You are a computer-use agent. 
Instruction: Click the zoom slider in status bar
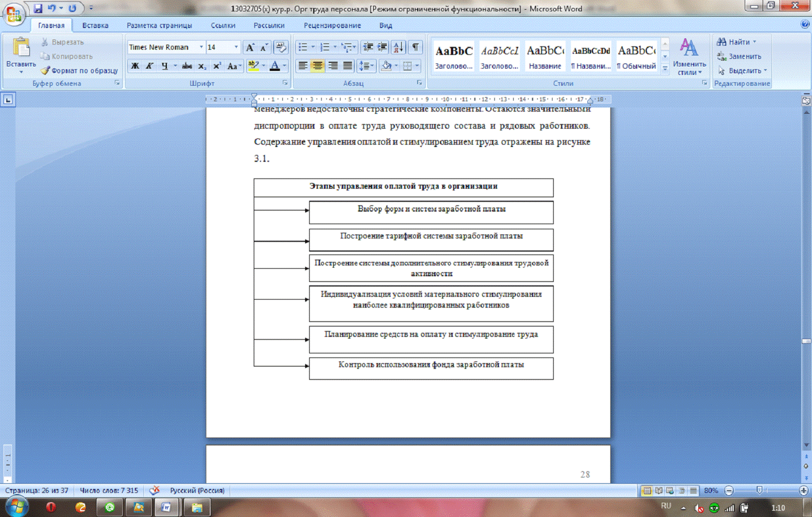pos(759,491)
